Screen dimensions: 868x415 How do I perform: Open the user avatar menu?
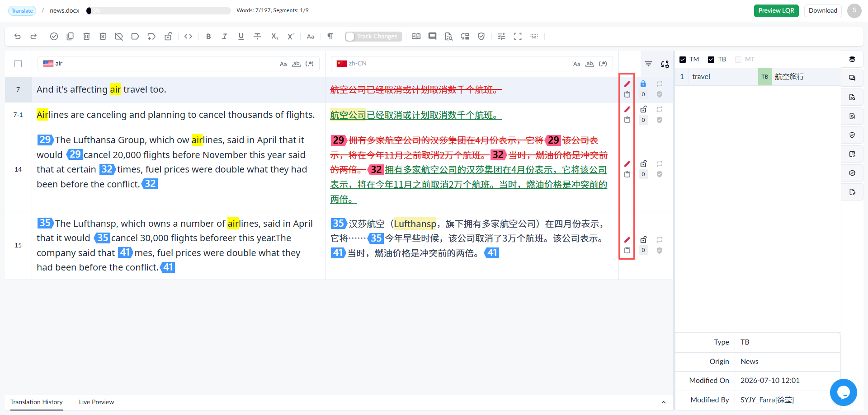pyautogui.click(x=854, y=11)
